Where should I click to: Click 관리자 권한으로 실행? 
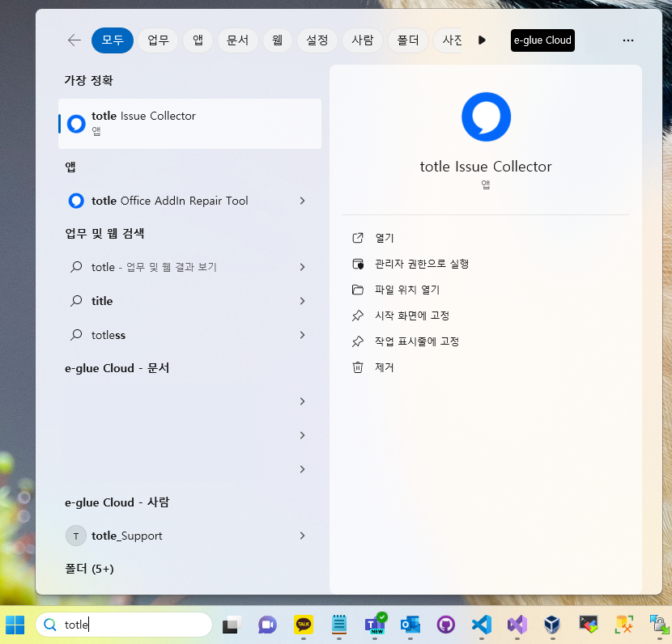pos(422,264)
